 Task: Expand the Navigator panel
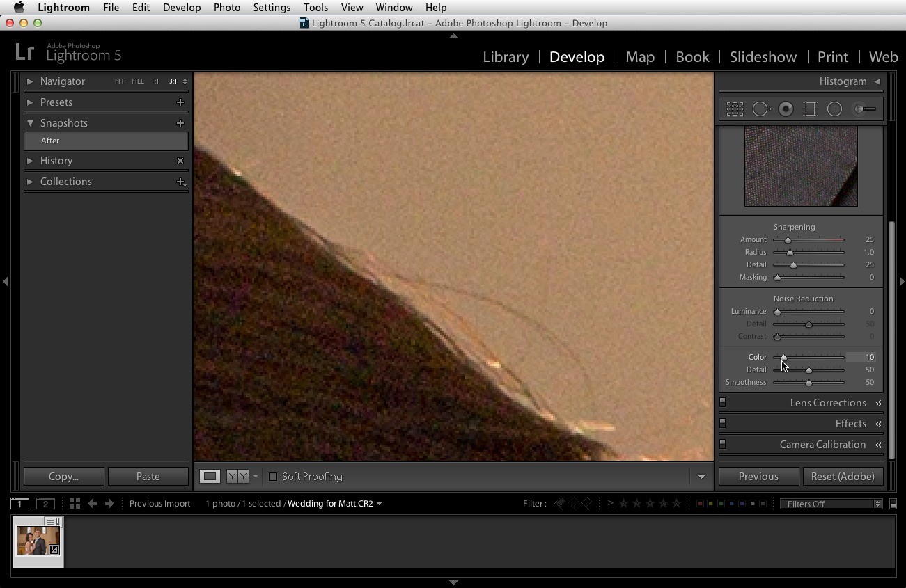pyautogui.click(x=30, y=81)
